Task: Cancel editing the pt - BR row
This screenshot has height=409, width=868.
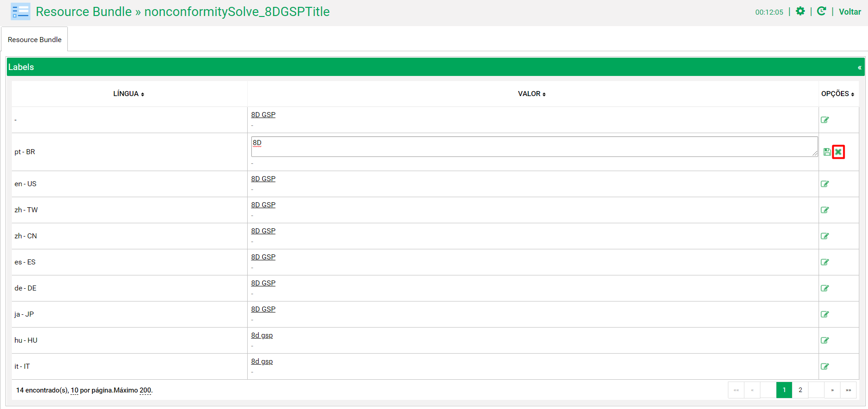Action: click(x=838, y=152)
